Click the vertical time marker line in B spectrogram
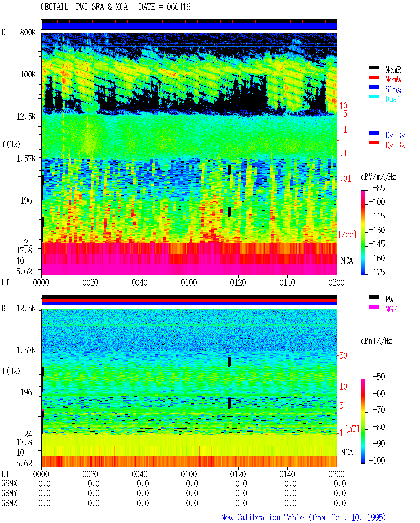This screenshot has width=420, height=523. (228, 387)
